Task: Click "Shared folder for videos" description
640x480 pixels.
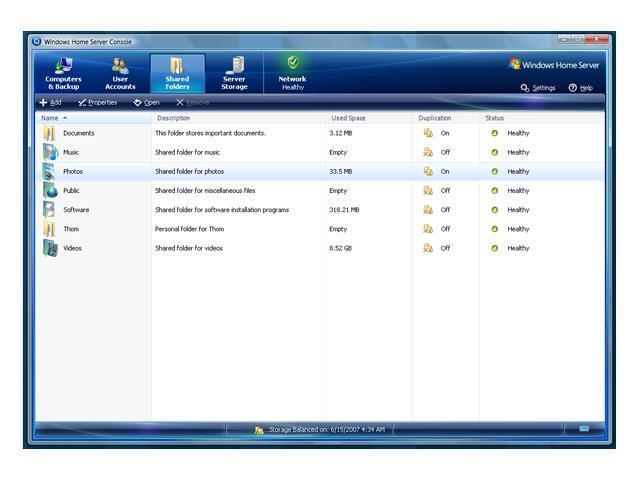Action: pos(189,248)
